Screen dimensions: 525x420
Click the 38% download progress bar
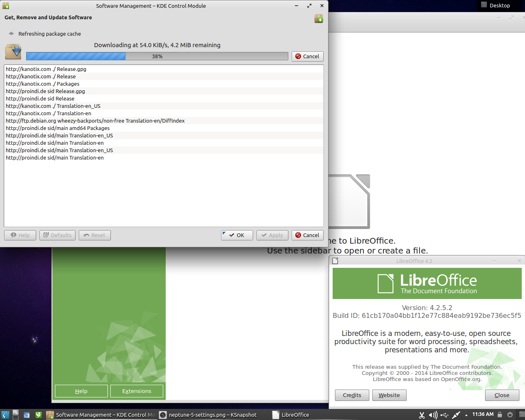pyautogui.click(x=157, y=56)
